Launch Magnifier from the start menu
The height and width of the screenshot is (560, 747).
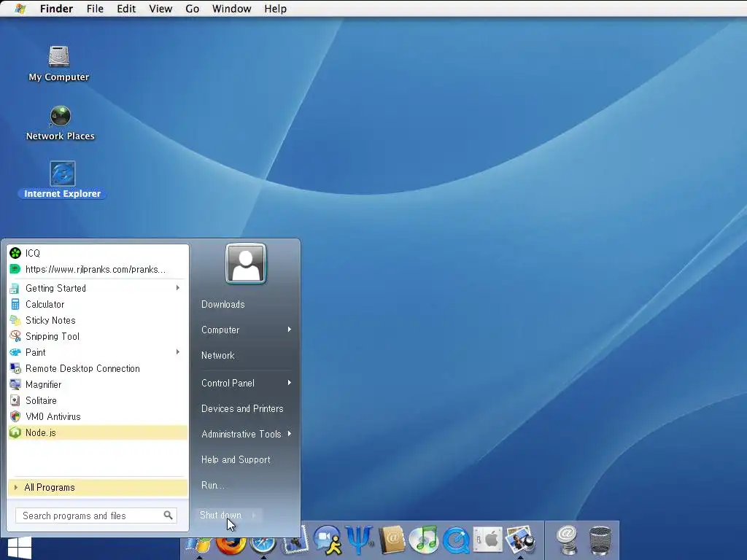(x=98, y=384)
